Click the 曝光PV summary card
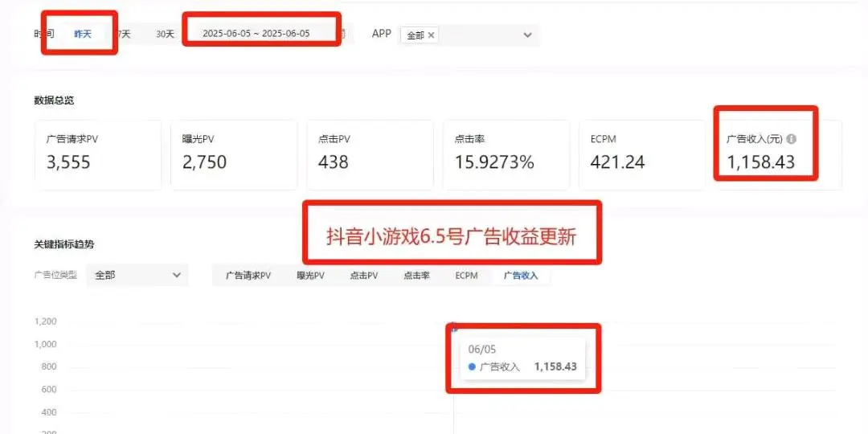Screen dimensions: 868x434 click(234, 155)
